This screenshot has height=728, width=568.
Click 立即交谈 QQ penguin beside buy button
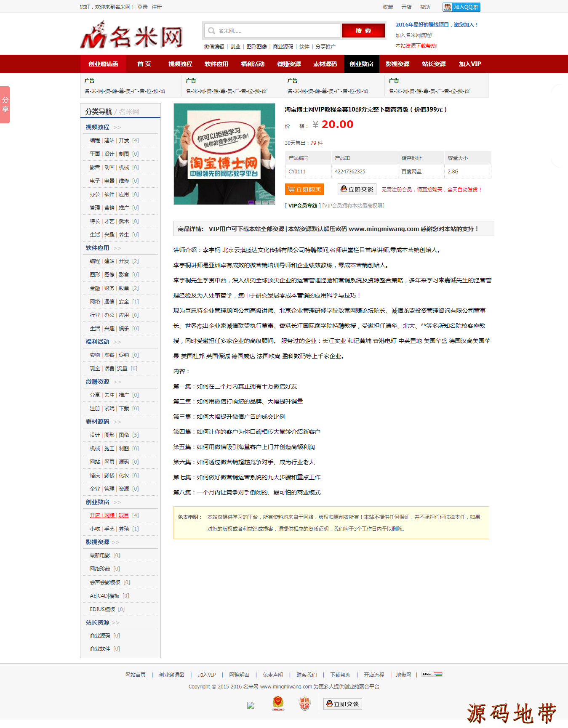coord(357,189)
